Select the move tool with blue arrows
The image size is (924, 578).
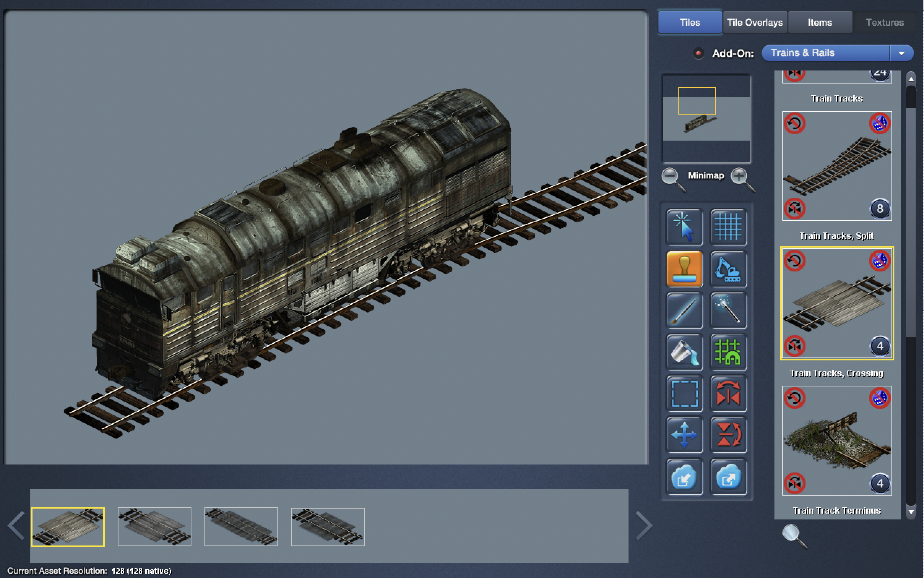tap(685, 435)
